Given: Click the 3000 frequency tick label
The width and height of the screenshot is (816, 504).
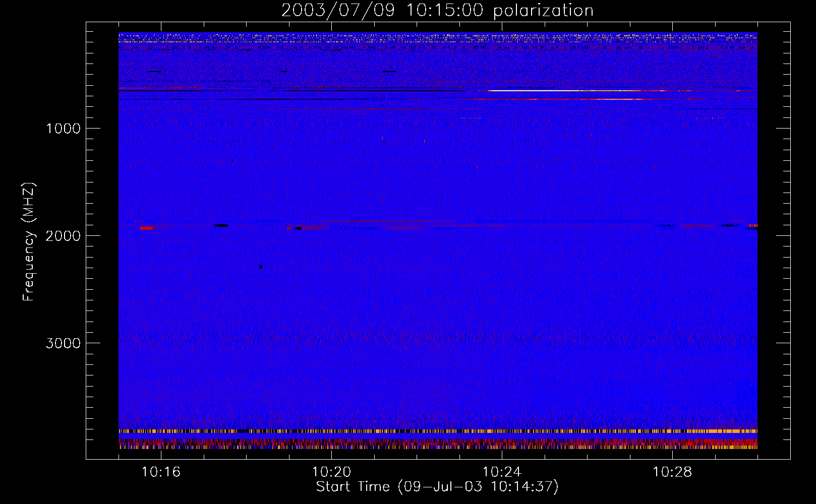Looking at the screenshot, I should [x=63, y=343].
